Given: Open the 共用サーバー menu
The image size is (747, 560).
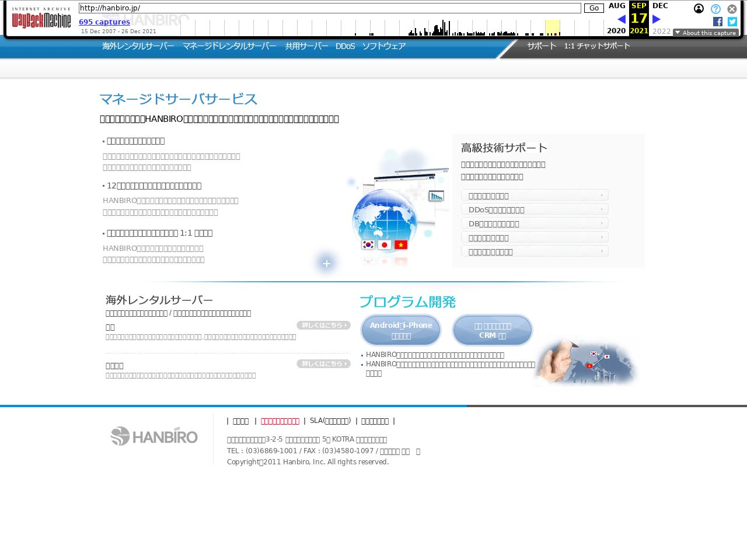Looking at the screenshot, I should point(306,46).
